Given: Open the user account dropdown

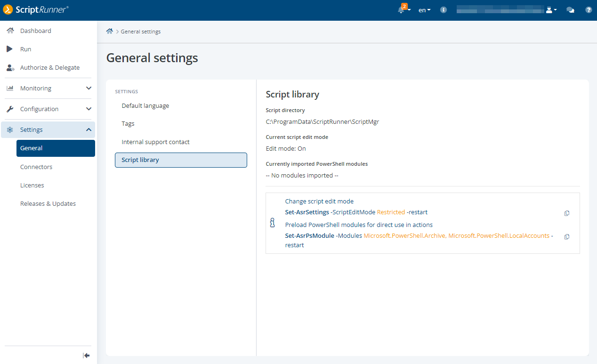Looking at the screenshot, I should pyautogui.click(x=551, y=10).
